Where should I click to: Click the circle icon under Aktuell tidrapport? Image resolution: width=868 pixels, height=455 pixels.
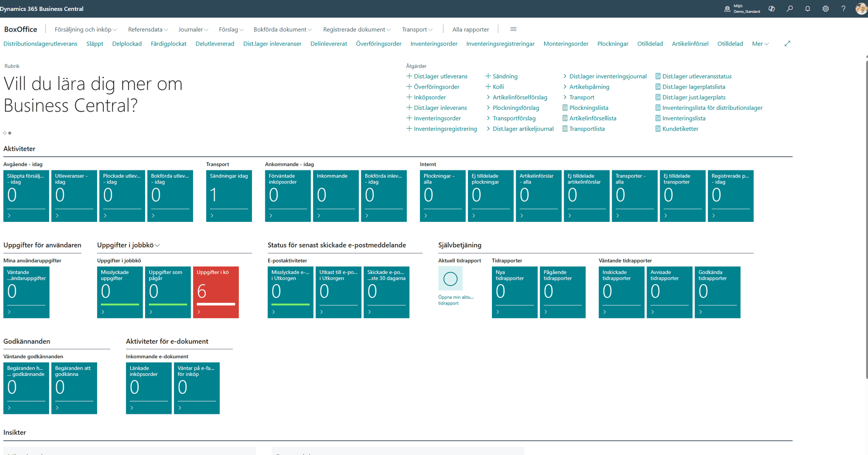(x=450, y=279)
